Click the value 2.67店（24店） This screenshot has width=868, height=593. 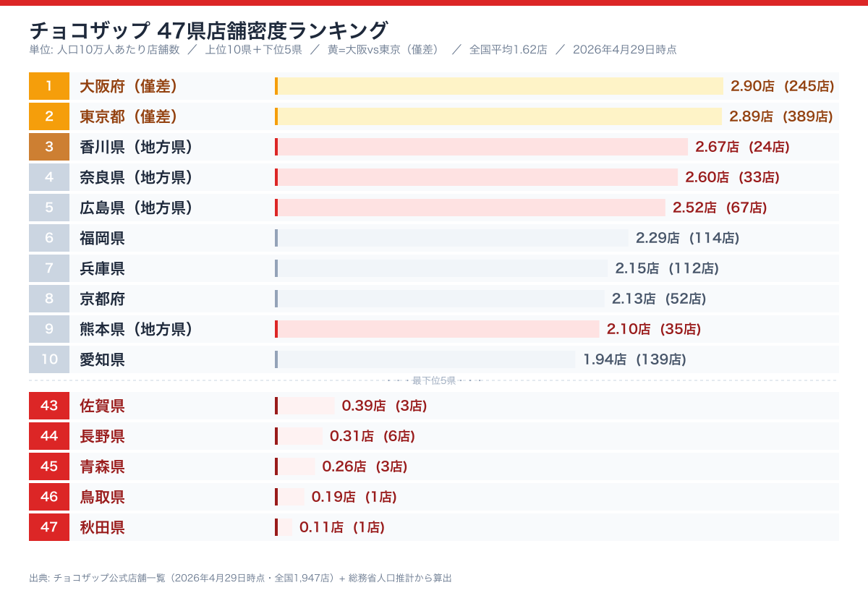click(x=743, y=147)
